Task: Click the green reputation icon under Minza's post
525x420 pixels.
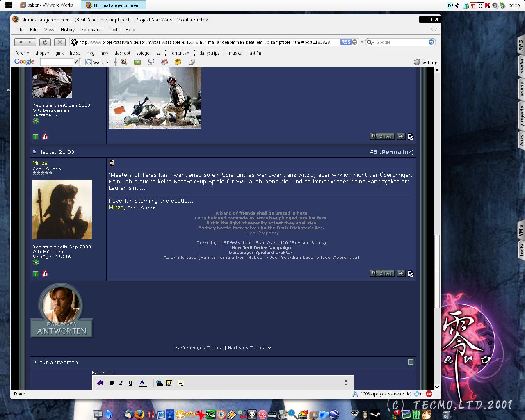Action: pyautogui.click(x=35, y=274)
